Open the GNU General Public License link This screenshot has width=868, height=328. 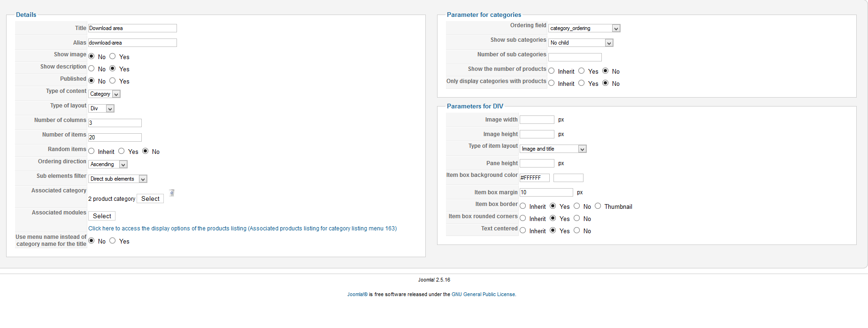(483, 294)
